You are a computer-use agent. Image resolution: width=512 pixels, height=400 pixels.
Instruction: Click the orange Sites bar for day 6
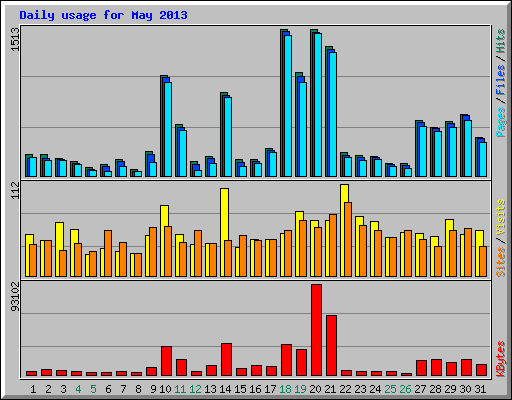(108, 253)
